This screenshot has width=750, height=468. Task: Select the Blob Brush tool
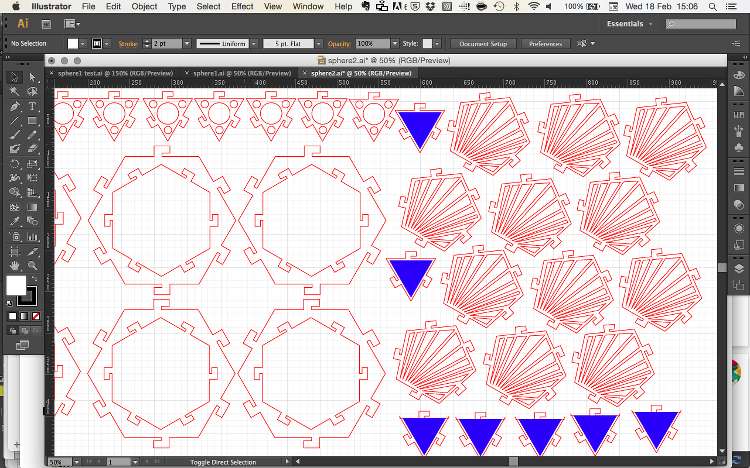pos(14,149)
